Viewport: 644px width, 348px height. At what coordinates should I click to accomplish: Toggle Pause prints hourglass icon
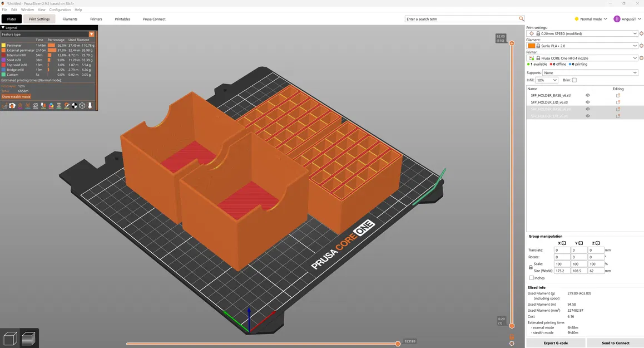click(x=59, y=106)
